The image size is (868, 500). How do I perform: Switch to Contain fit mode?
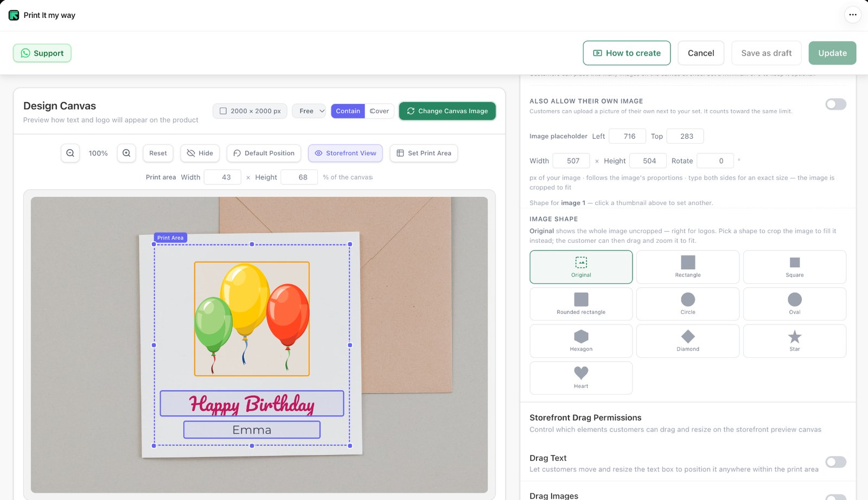348,111
